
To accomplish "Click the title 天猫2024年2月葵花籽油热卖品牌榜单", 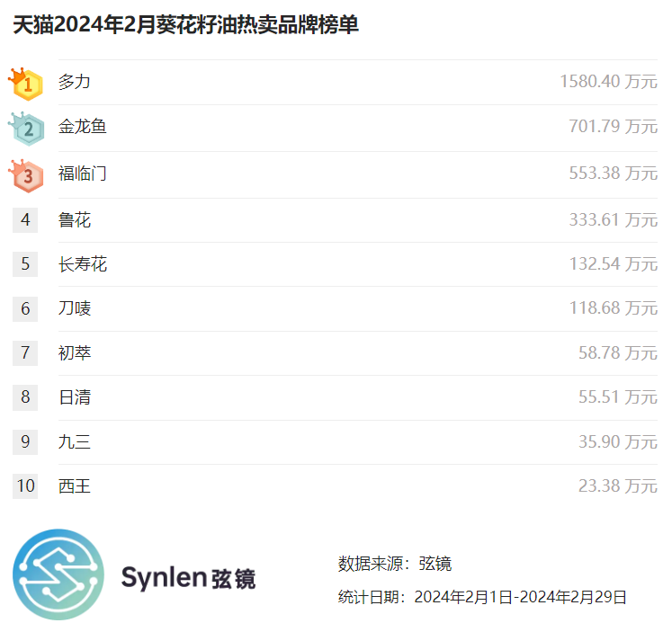I will click(x=185, y=24).
